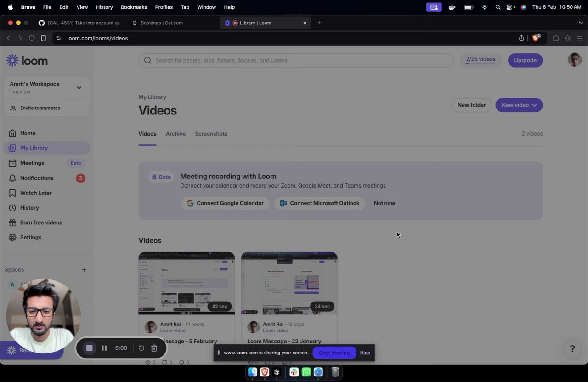
Task: Click the Loom logo
Action: click(27, 61)
